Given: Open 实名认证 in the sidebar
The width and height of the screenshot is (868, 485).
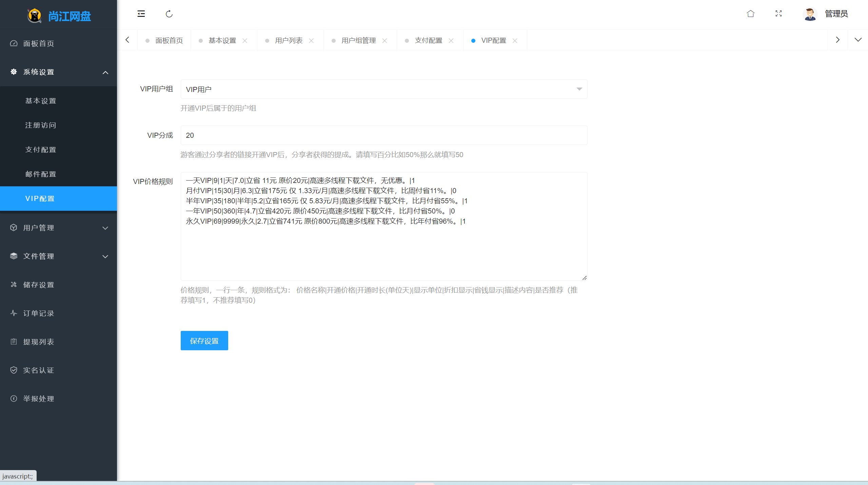Looking at the screenshot, I should tap(58, 370).
